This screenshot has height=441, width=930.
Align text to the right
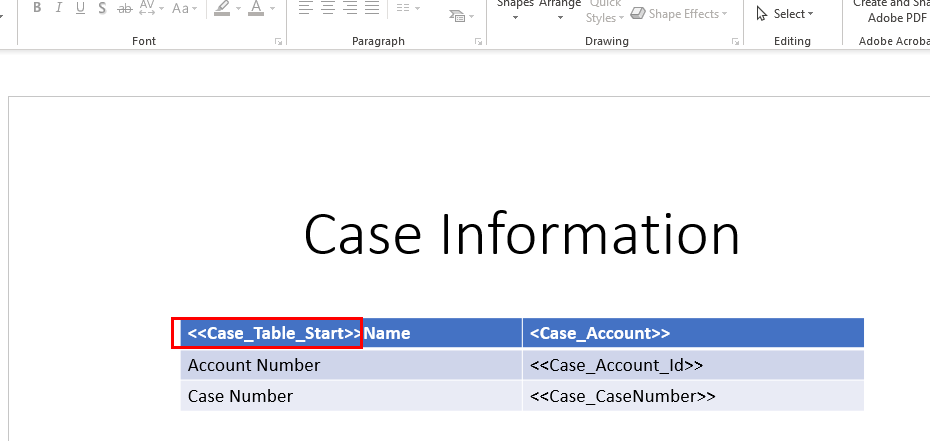point(349,8)
